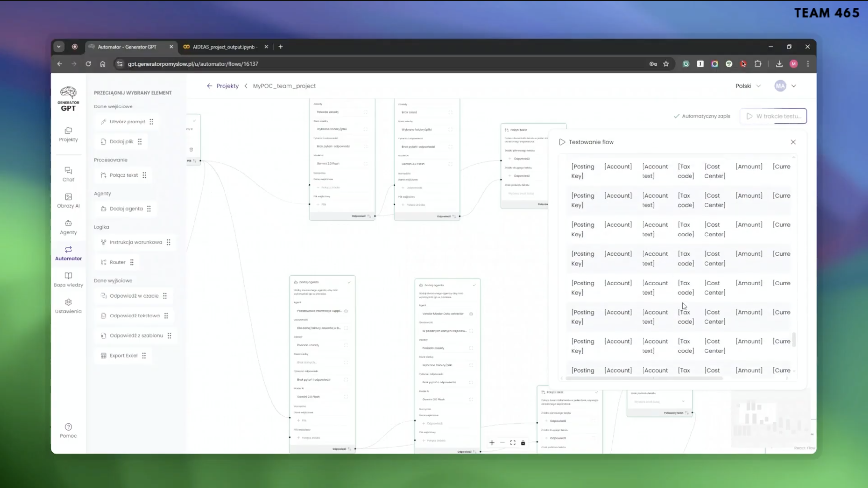Open MA user account dropdown
This screenshot has height=488, width=868.
coord(785,86)
